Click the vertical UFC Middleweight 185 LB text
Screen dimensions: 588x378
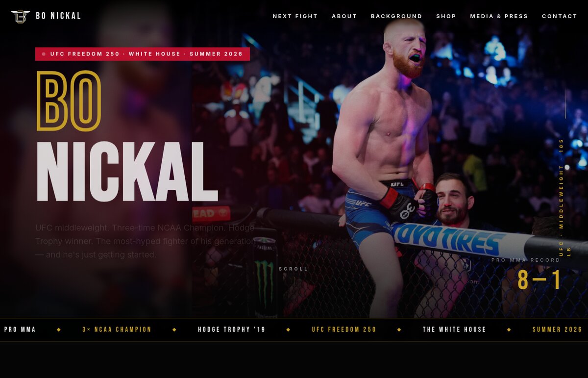pyautogui.click(x=565, y=197)
